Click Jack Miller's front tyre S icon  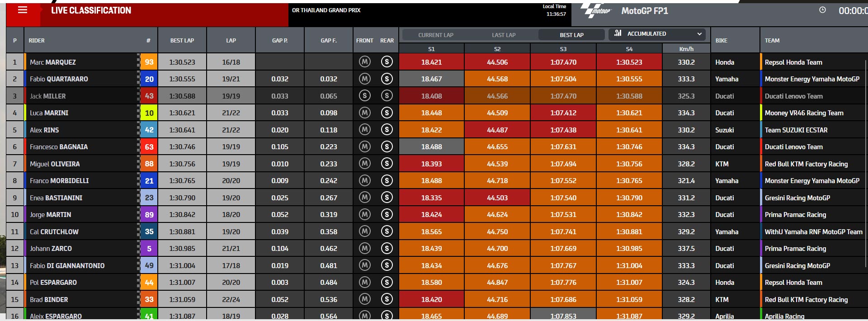pos(365,95)
